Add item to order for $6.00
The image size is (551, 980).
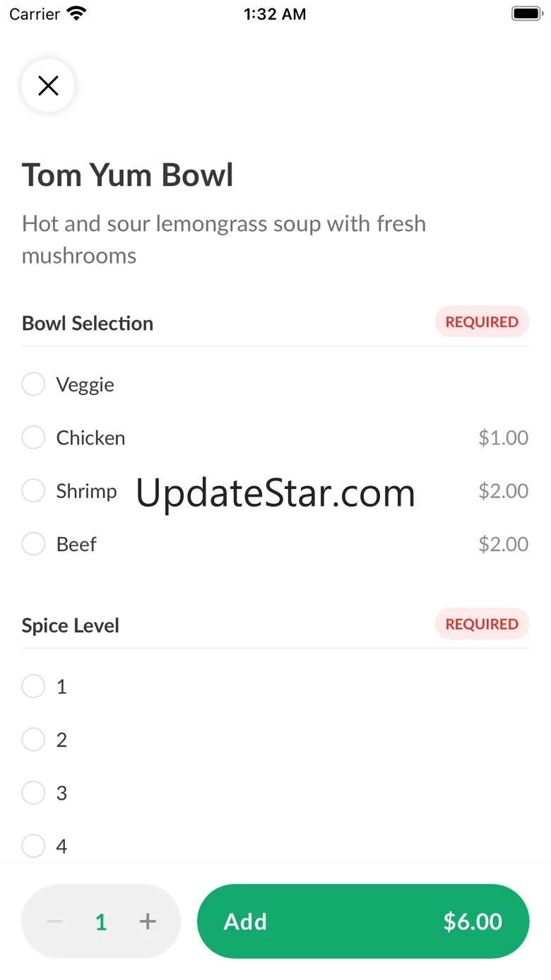tap(362, 921)
